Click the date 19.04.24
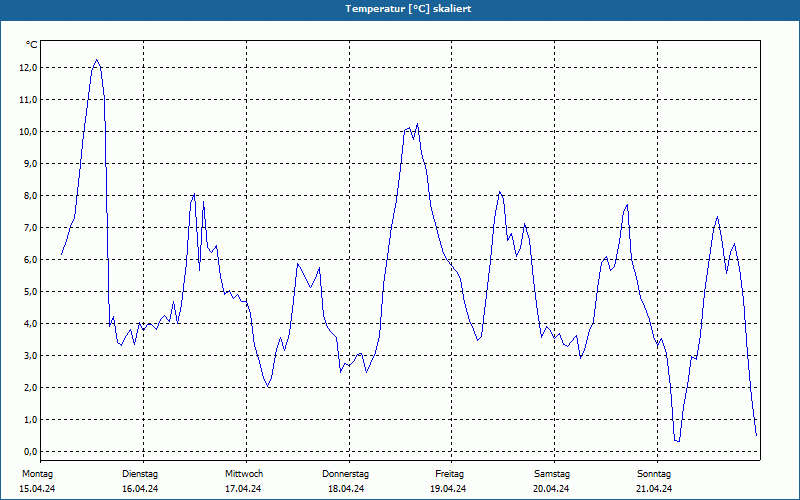Screen dimensions: 800x500 click(448, 489)
